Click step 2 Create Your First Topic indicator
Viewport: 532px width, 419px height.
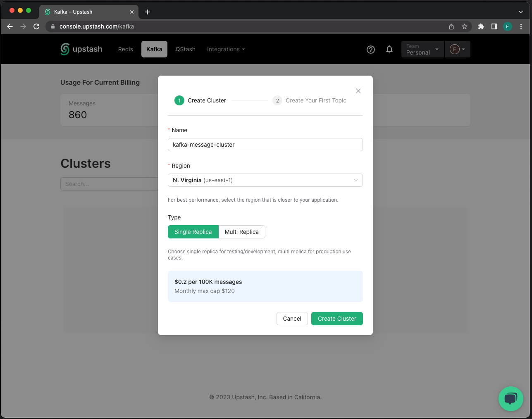click(x=309, y=100)
